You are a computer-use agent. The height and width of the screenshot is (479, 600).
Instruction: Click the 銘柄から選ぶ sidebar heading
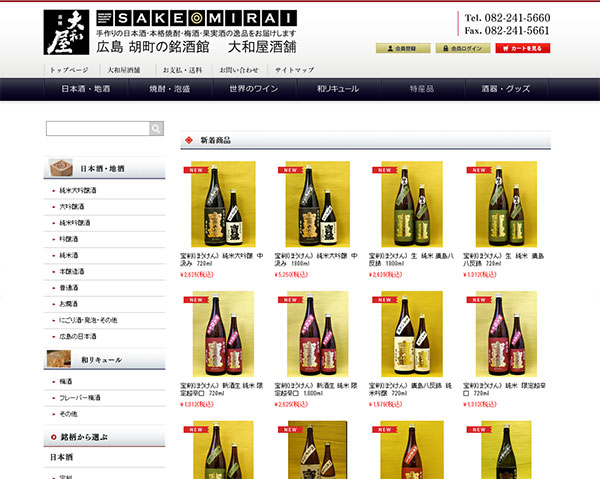coord(84,437)
